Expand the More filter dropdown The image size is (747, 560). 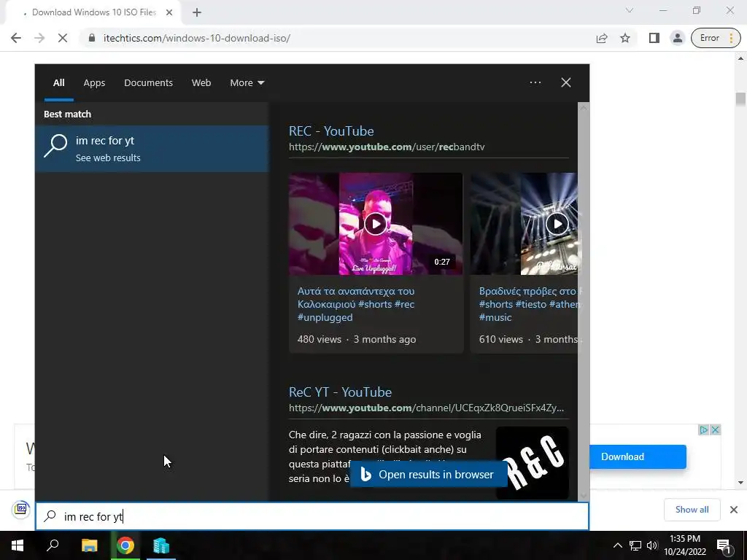[247, 83]
